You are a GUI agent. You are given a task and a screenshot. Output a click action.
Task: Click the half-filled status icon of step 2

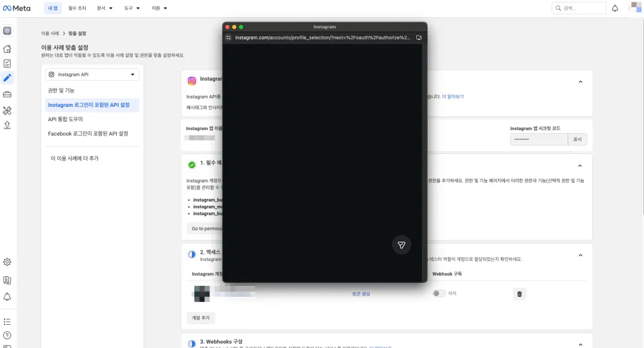tap(192, 254)
